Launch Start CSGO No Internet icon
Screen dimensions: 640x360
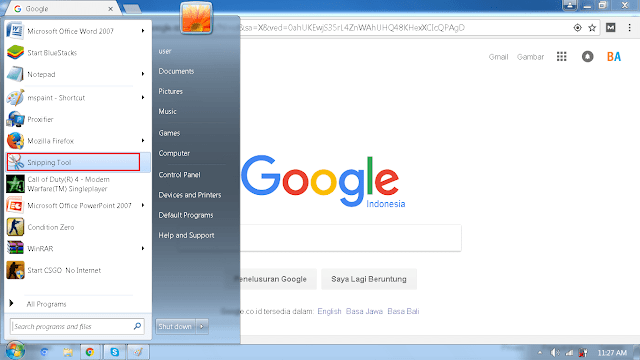coord(15,270)
